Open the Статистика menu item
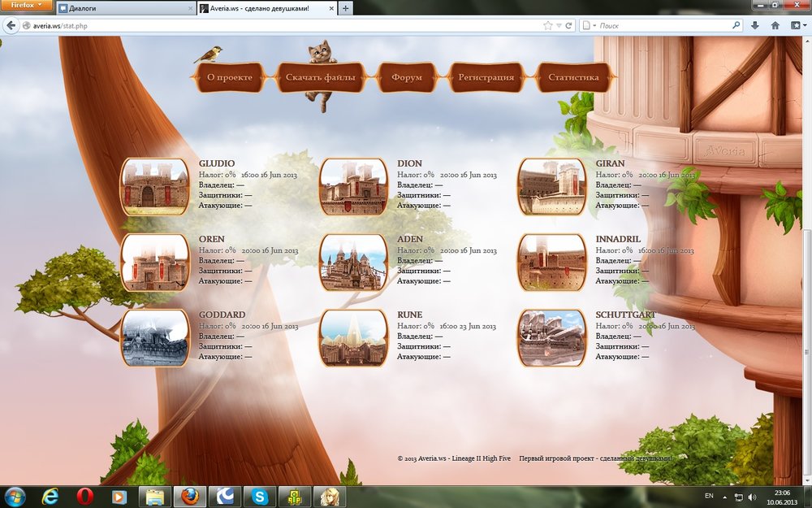The image size is (812, 508). 573,78
